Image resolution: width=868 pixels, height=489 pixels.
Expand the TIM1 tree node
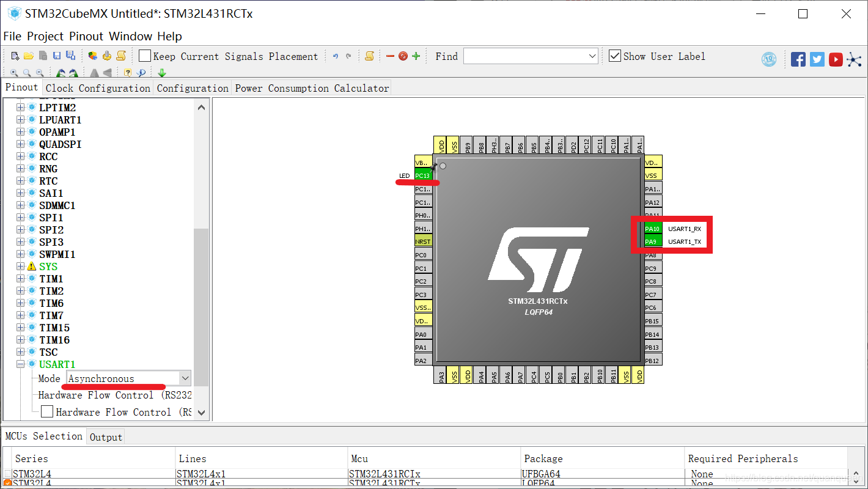21,279
